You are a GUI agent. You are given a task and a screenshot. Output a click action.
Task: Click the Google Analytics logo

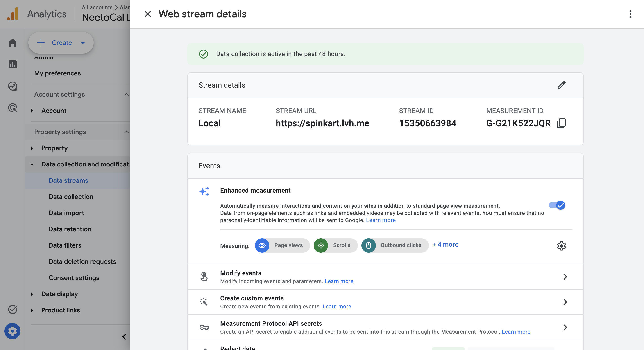[x=13, y=14]
